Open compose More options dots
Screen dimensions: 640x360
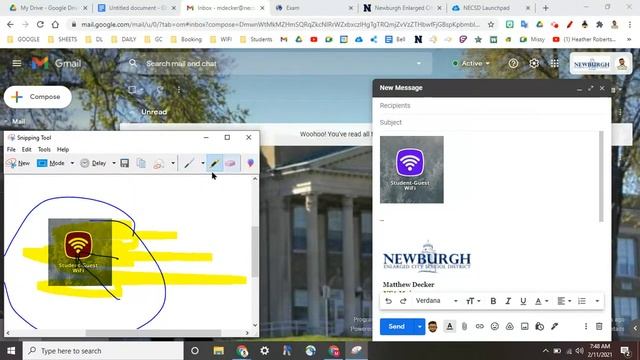[586, 327]
